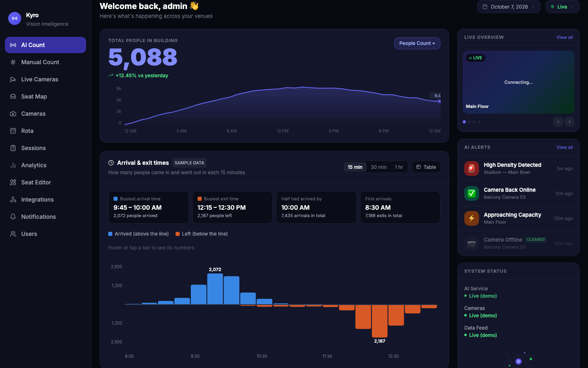
Task: Click the people count line chart endpoint marker
Action: [439, 101]
